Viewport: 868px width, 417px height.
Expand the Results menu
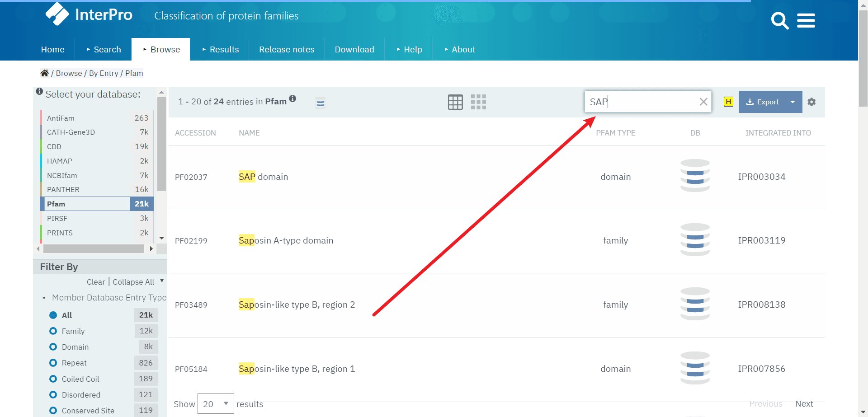click(x=220, y=49)
